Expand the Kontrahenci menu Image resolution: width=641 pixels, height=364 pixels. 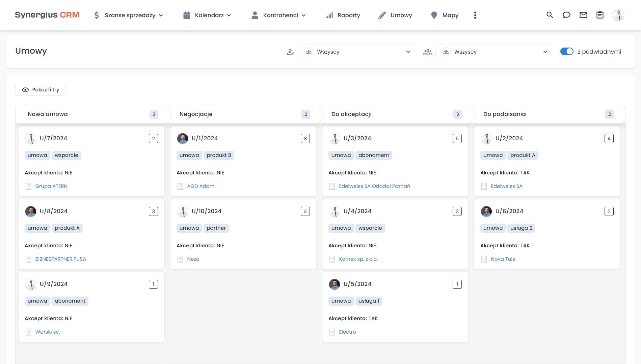coord(279,15)
